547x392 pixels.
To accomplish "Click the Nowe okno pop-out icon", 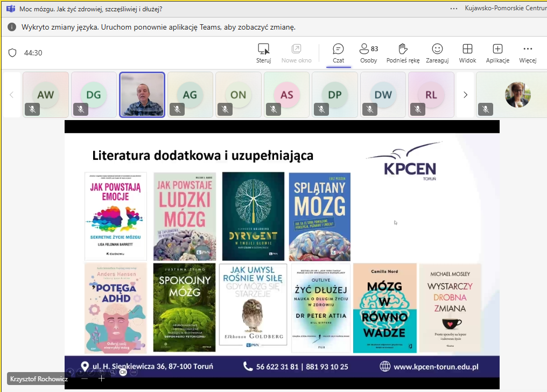I will (296, 49).
